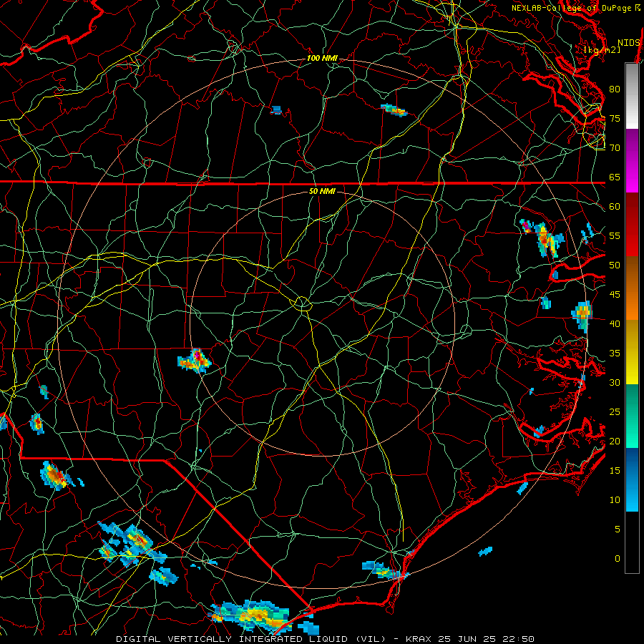Viewport: 644px width, 644px height.
Task: Select the 10 value on the VIL scale
Action: click(x=615, y=500)
